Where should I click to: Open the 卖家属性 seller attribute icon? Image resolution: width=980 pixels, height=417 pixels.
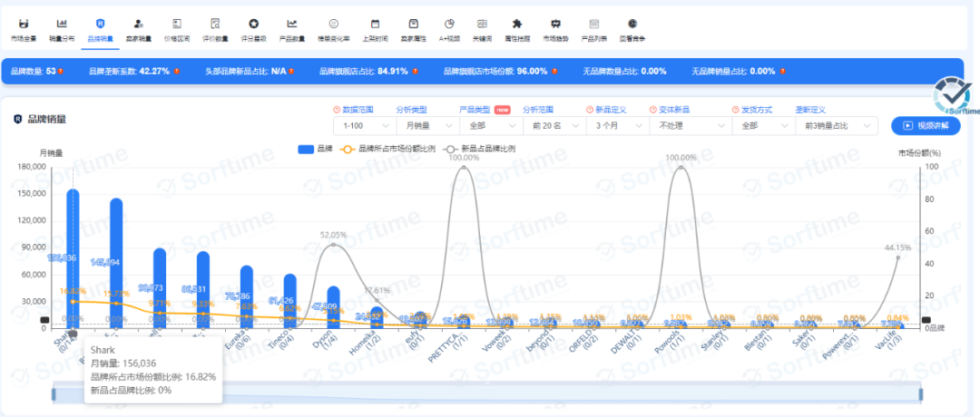click(413, 24)
